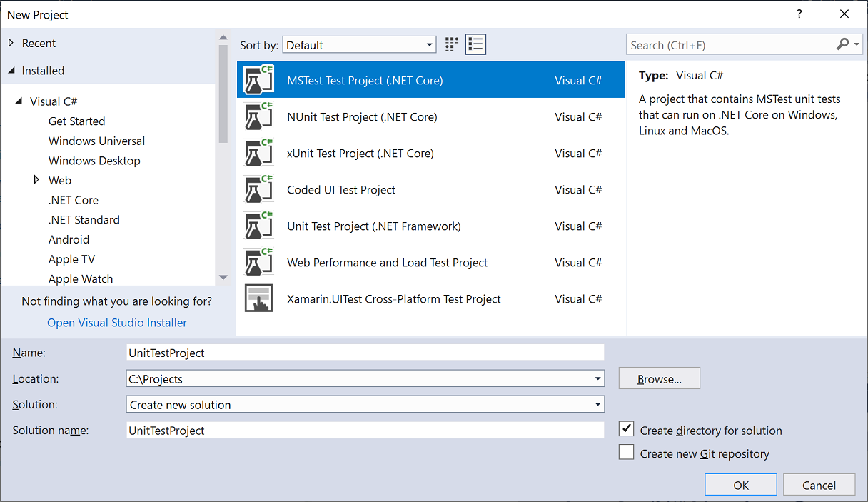Click the Unit Test Project (.NET Framework) icon
Image resolution: width=868 pixels, height=502 pixels.
(258, 226)
